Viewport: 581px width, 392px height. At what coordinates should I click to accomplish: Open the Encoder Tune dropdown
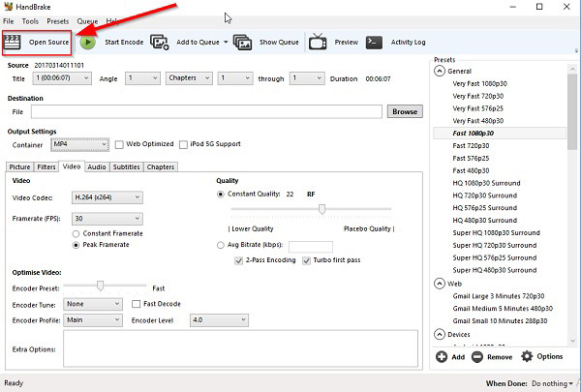pos(93,304)
